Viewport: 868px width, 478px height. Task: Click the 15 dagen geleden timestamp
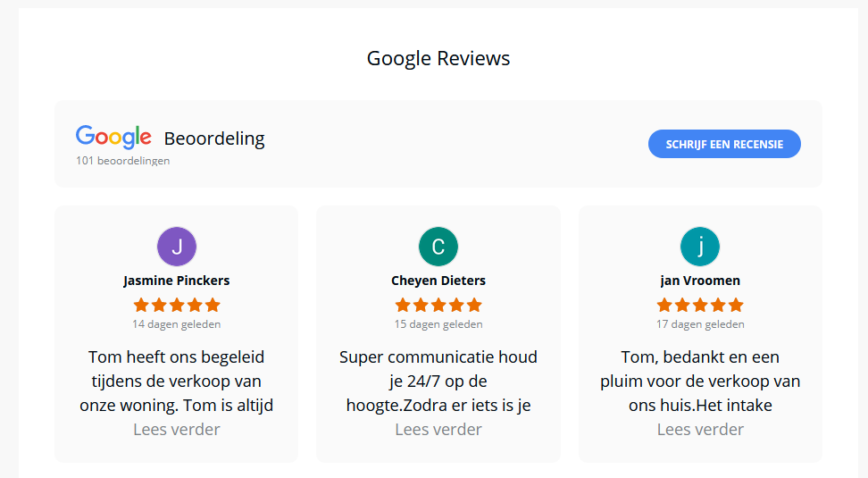(438, 324)
